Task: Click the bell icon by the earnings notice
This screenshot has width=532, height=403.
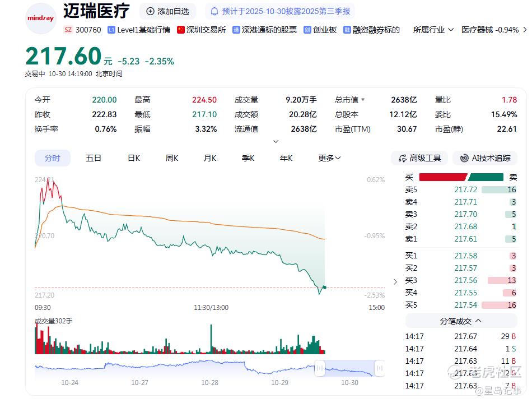Action: [x=214, y=12]
